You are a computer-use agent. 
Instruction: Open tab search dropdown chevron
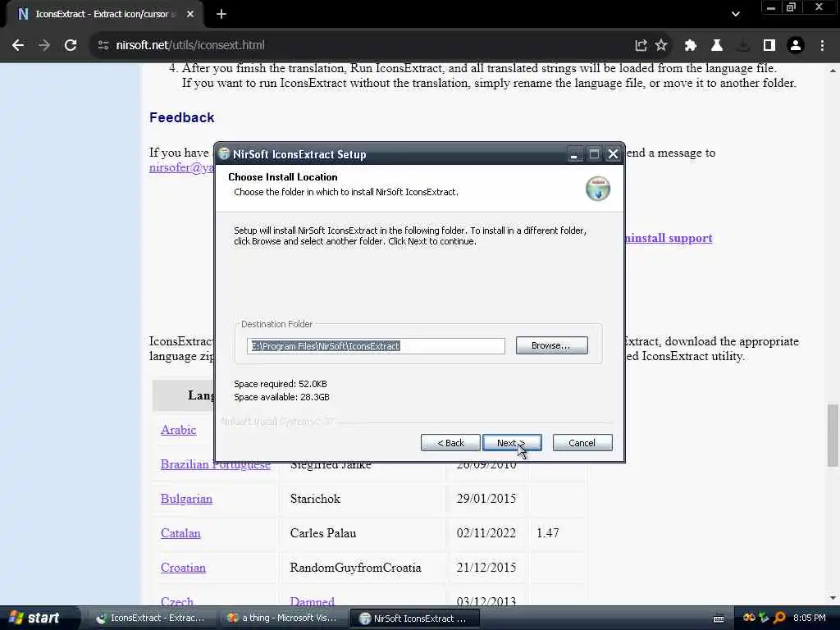pos(736,15)
